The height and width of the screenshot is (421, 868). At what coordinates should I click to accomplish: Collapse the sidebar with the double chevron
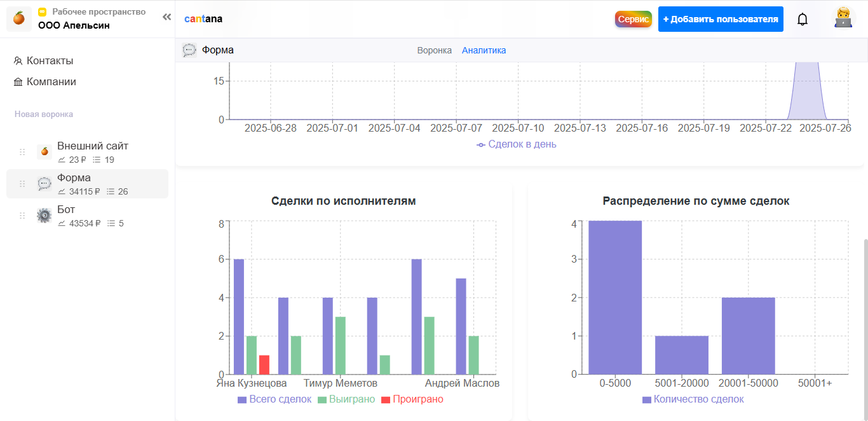point(166,18)
